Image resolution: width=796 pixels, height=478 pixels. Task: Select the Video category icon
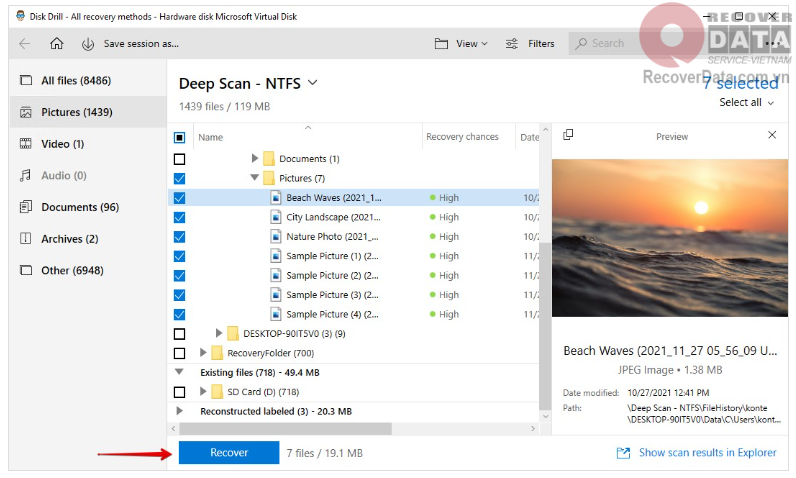coord(26,144)
